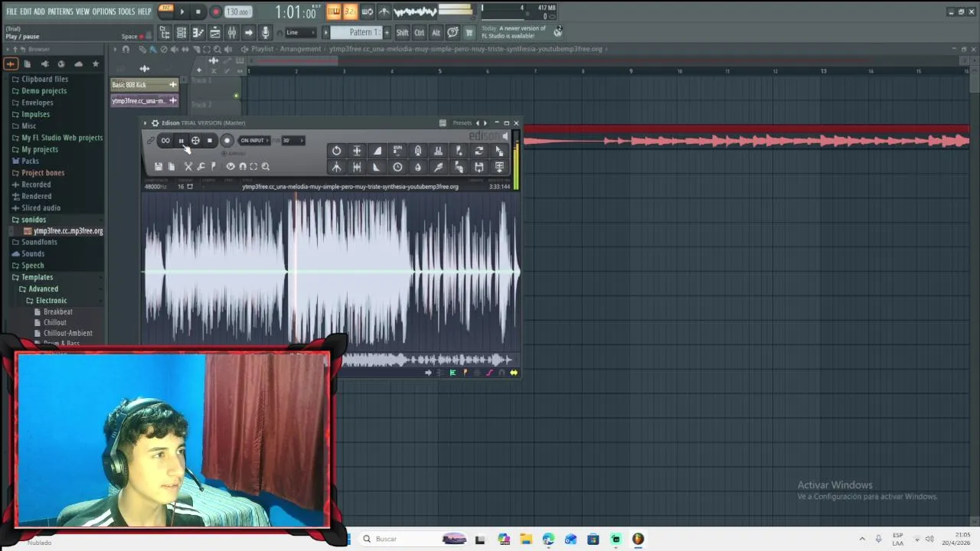The height and width of the screenshot is (551, 980).
Task: Open the Mixer toolbar icon
Action: [232, 32]
